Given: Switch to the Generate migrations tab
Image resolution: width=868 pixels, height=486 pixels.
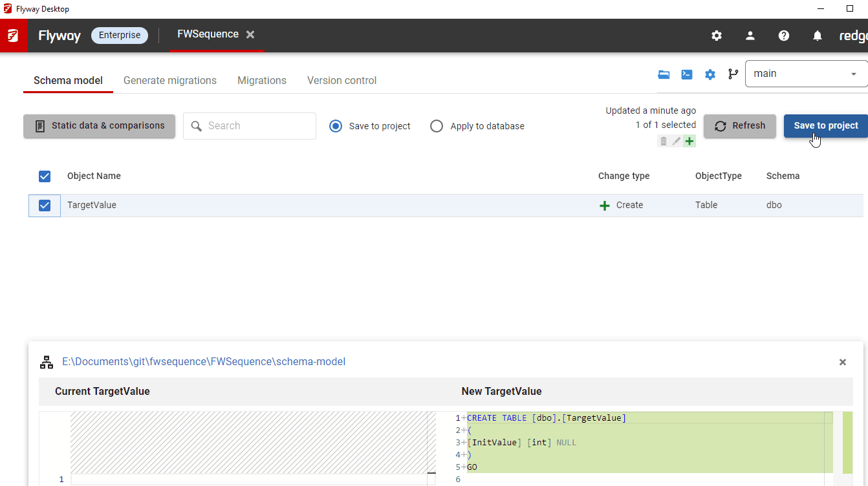Looking at the screenshot, I should 170,80.
